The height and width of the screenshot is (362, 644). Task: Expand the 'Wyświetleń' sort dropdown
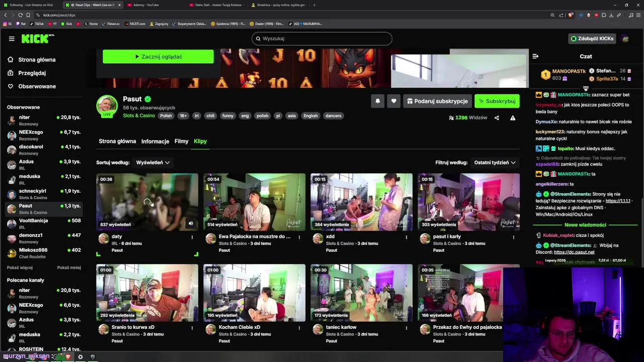pos(152,162)
